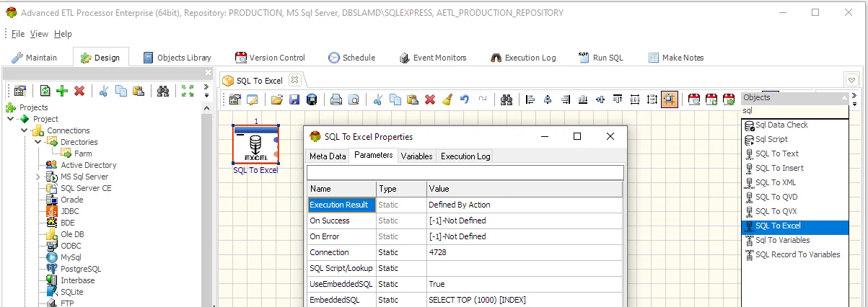Click the green refresh icon in left panel toolbar
Screen dimensions: 868x307
point(45,91)
